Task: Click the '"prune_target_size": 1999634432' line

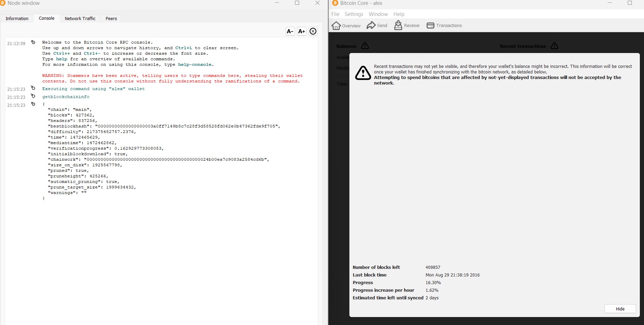Action: pyautogui.click(x=92, y=187)
